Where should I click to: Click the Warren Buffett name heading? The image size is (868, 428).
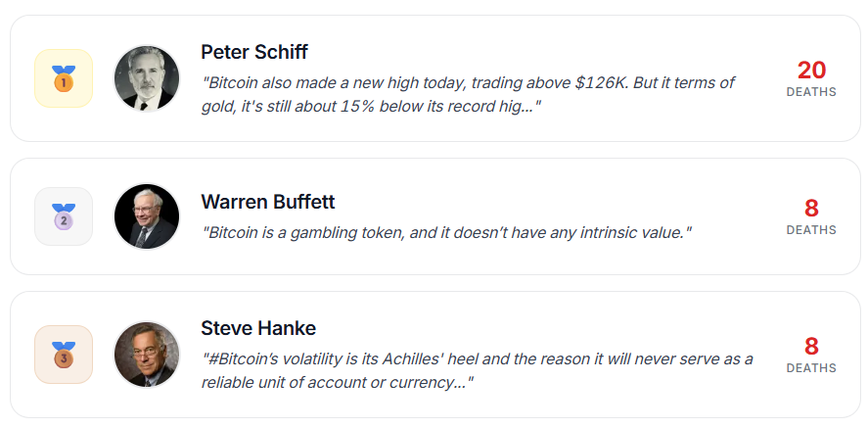[267, 202]
